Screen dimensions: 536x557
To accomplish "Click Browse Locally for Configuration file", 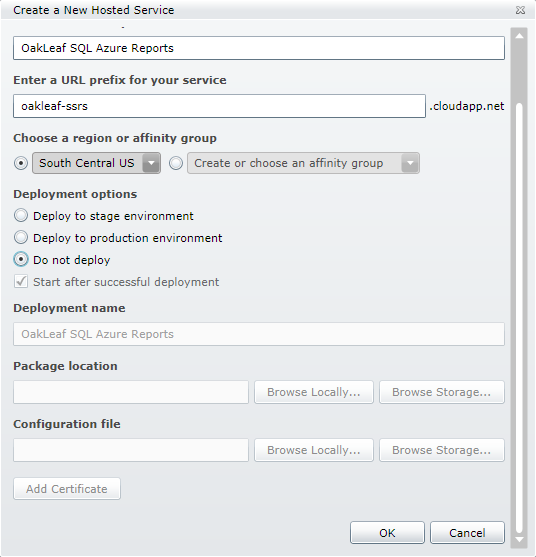I will tap(314, 450).
